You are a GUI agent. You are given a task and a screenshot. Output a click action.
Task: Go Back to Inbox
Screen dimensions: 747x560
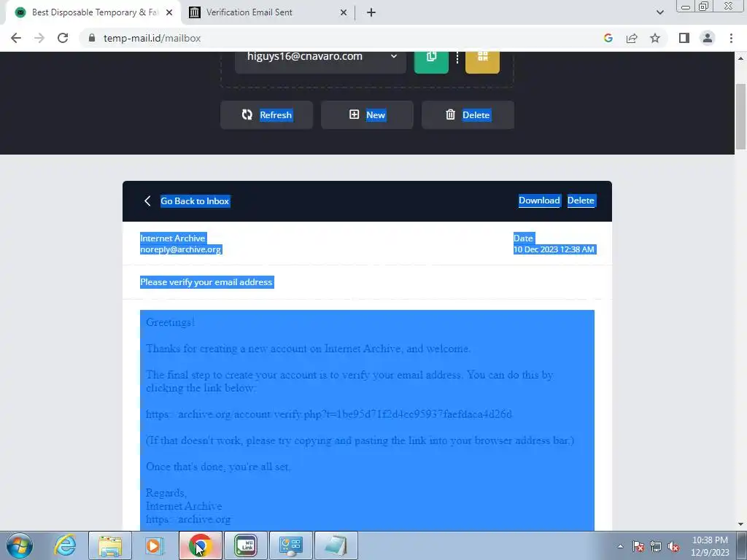[195, 201]
